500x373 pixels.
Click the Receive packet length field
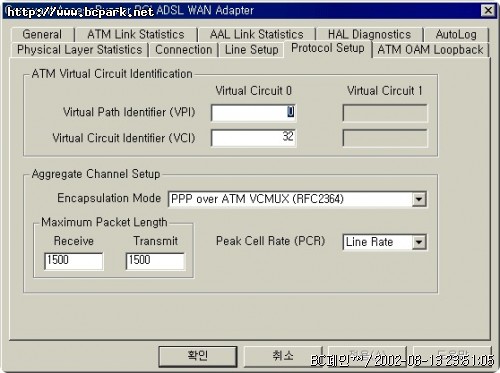click(x=74, y=261)
